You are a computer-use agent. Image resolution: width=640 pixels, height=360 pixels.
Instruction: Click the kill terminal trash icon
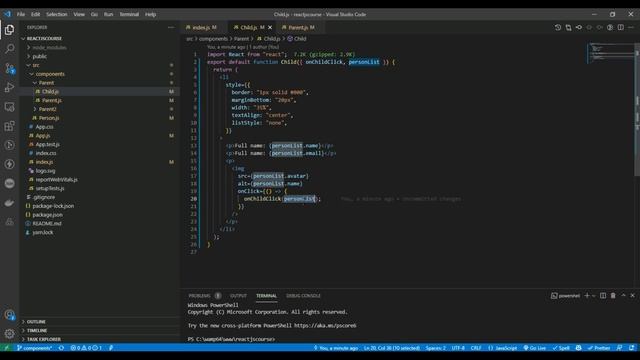(613, 296)
